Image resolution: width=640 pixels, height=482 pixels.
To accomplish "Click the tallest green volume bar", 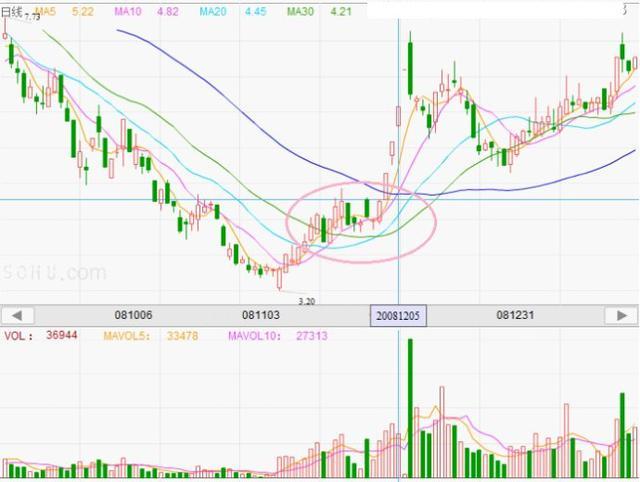I will (x=410, y=408).
